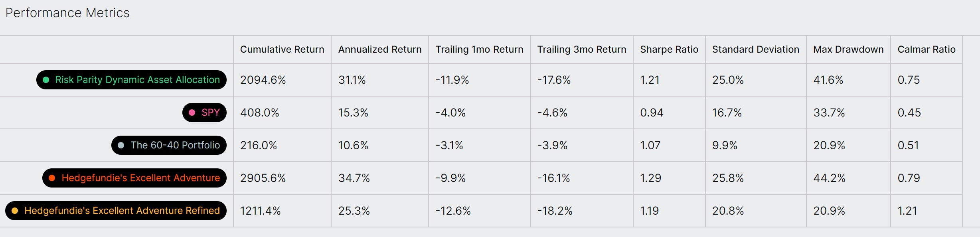The image size is (980, 237).
Task: Sort by Max Drawdown column header
Action: click(x=848, y=49)
